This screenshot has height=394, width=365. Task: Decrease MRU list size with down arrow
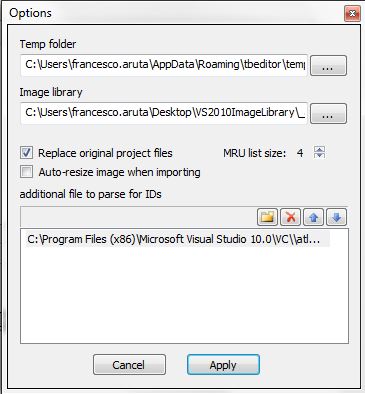point(319,155)
